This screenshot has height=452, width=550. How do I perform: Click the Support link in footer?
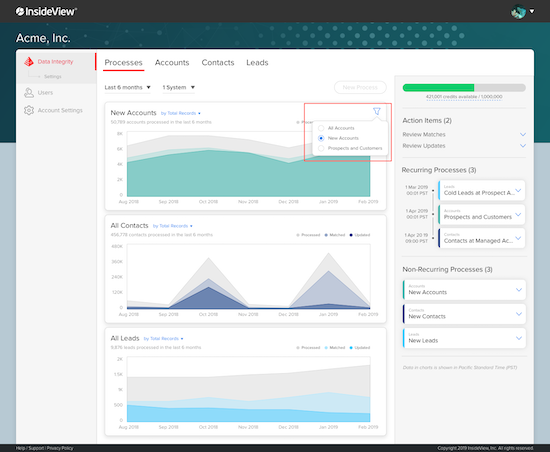(36, 448)
